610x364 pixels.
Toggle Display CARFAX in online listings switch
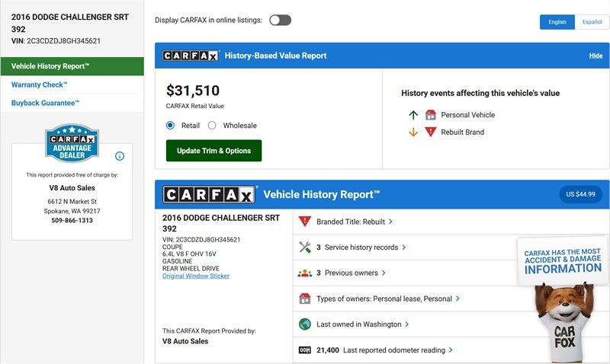tap(280, 21)
